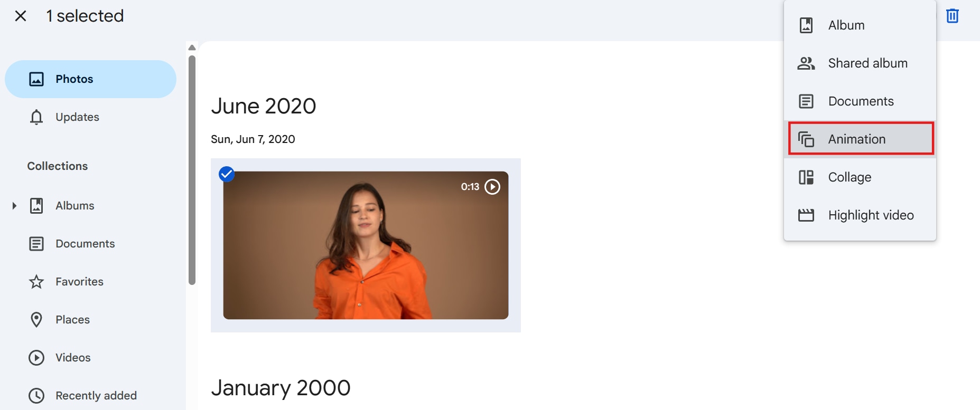The width and height of the screenshot is (980, 410).
Task: Click the Recently added clock icon
Action: click(36, 396)
